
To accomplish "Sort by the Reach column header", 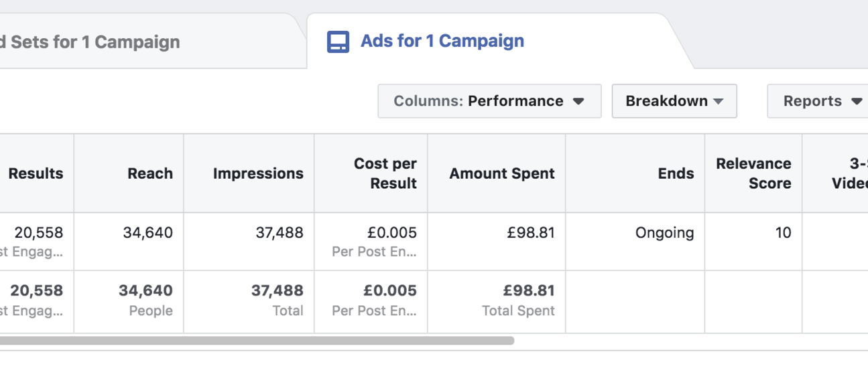I will click(129, 173).
